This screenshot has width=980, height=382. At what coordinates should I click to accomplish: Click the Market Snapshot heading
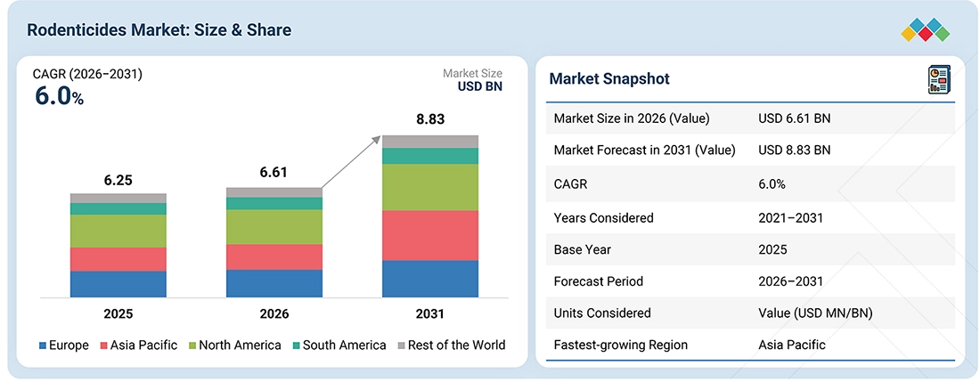click(609, 78)
